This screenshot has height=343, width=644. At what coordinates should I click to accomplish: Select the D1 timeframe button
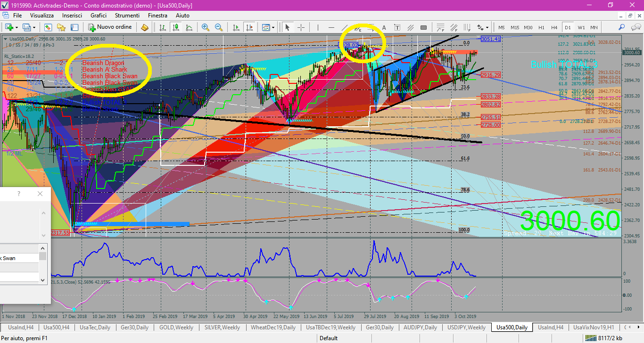[568, 27]
